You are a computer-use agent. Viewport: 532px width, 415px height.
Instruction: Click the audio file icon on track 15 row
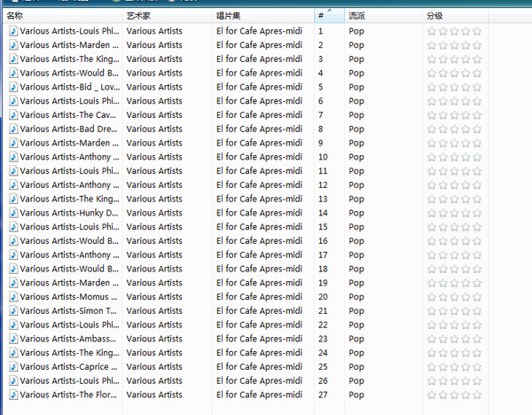(13, 227)
